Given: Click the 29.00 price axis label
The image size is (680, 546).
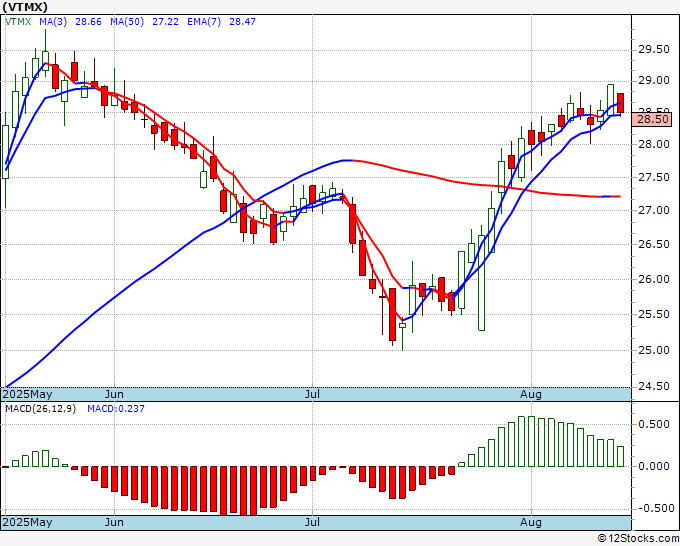Looking at the screenshot, I should click(654, 81).
